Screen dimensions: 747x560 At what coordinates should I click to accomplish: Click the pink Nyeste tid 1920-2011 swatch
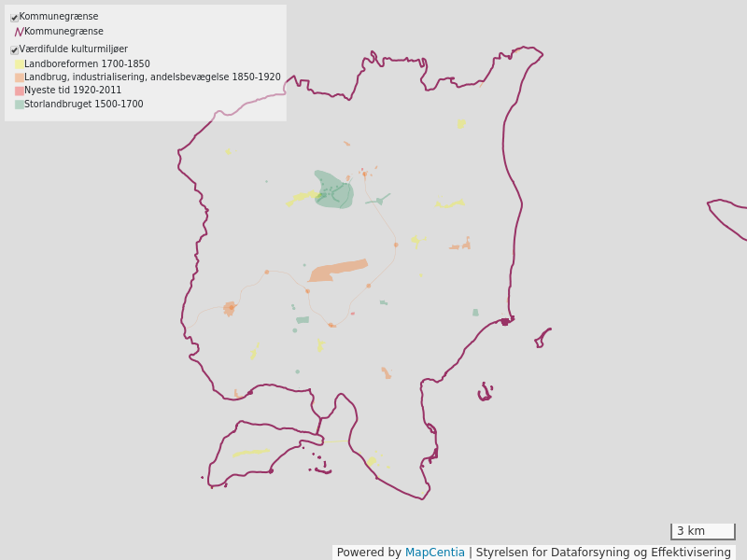pos(19,91)
